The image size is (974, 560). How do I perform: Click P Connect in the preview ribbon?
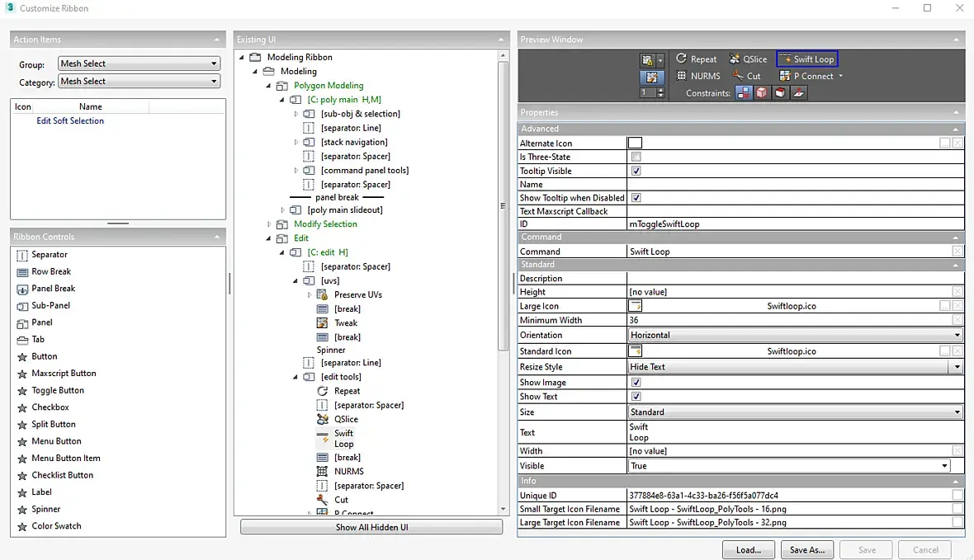806,76
